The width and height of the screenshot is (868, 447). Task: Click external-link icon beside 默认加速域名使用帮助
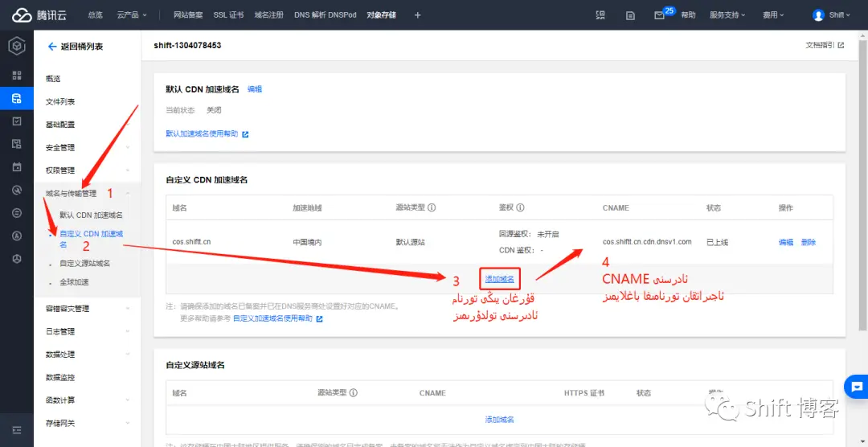(x=245, y=134)
